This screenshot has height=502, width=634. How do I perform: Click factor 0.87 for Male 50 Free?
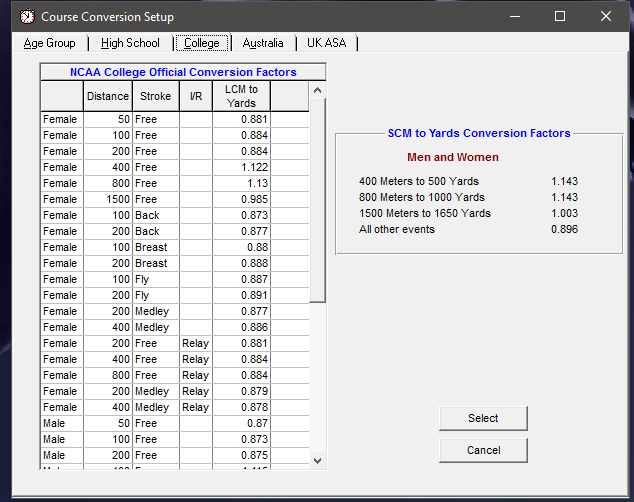click(x=241, y=423)
